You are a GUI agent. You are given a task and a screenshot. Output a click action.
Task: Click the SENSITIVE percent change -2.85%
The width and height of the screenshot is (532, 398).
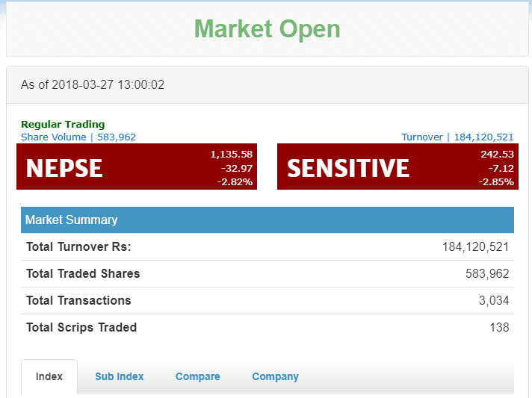pyautogui.click(x=496, y=182)
